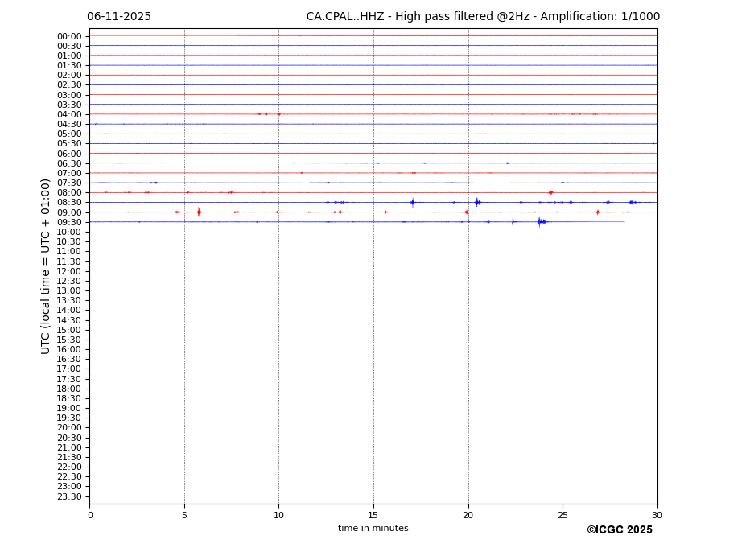Click the 30 tick label on the x-axis
The height and width of the screenshot is (560, 746).
pos(657,515)
